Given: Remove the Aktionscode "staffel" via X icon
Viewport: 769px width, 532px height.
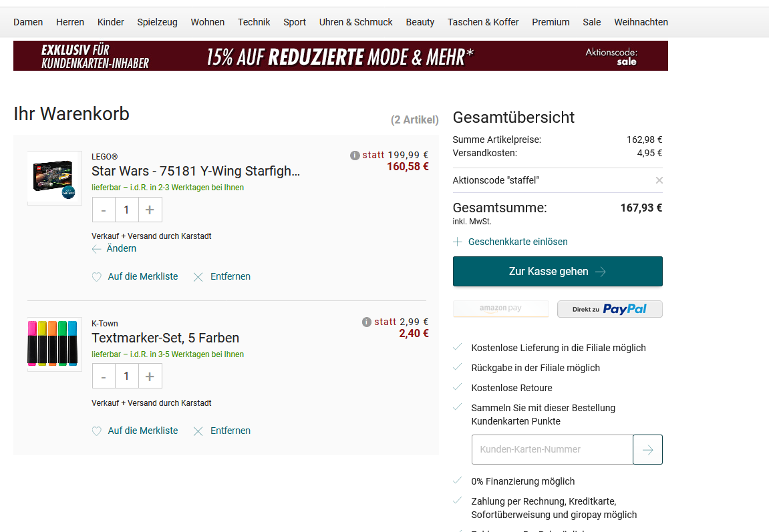Looking at the screenshot, I should click(659, 180).
